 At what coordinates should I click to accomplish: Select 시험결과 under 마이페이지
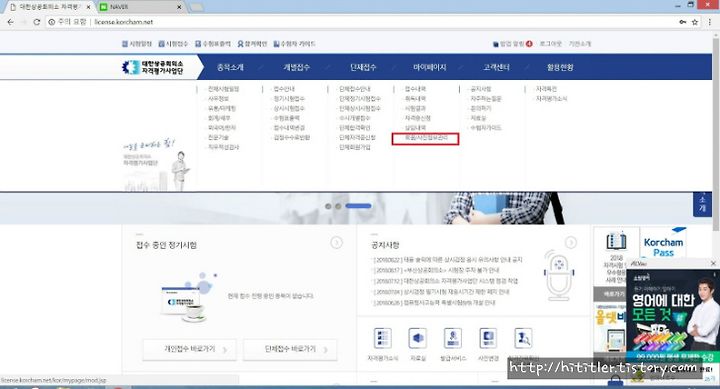415,108
